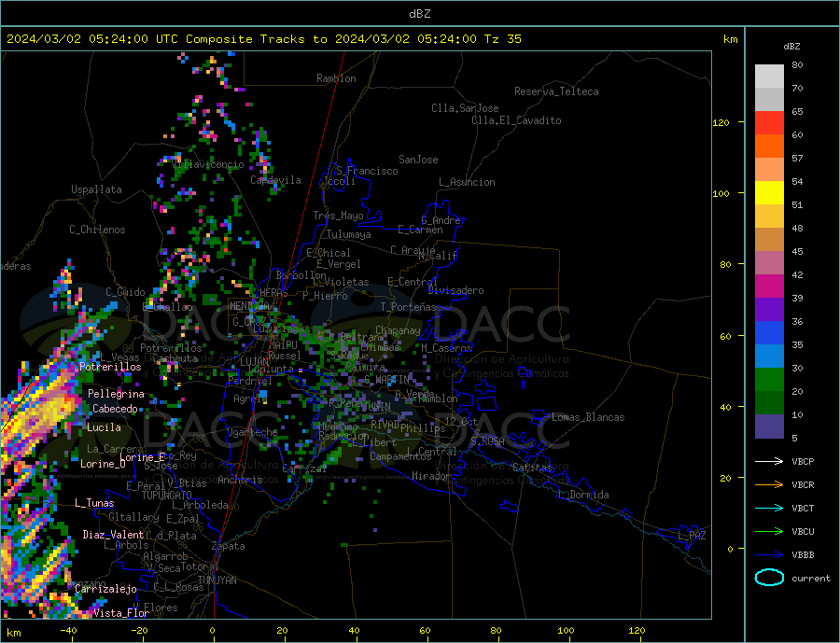Screen dimensions: 840x643
Task: Click the Uspallata place label
Action: [x=96, y=189]
